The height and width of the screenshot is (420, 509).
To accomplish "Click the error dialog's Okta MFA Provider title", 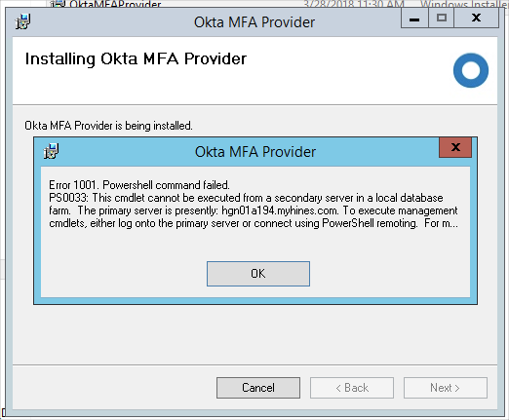I will pos(255,152).
